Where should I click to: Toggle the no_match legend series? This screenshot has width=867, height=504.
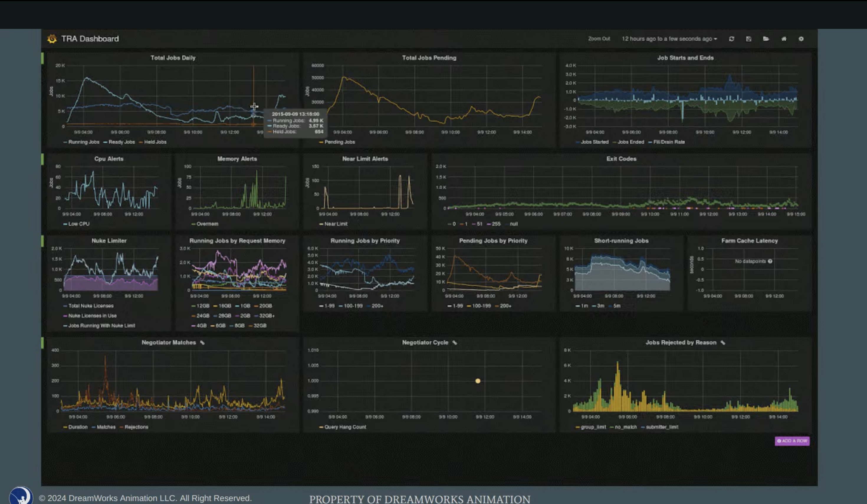click(x=625, y=427)
